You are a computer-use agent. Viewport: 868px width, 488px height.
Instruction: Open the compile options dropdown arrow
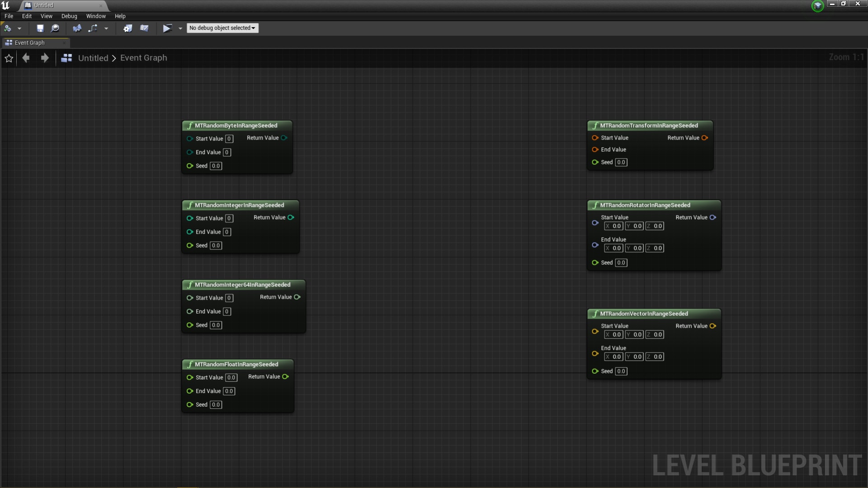[19, 28]
